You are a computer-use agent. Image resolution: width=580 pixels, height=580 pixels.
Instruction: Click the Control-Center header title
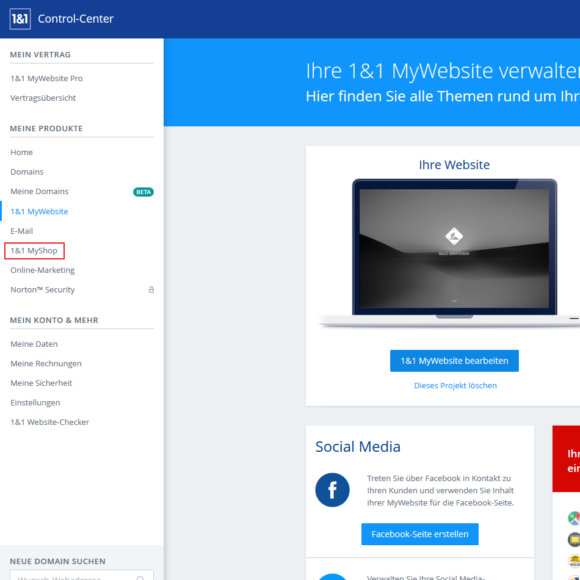[75, 19]
